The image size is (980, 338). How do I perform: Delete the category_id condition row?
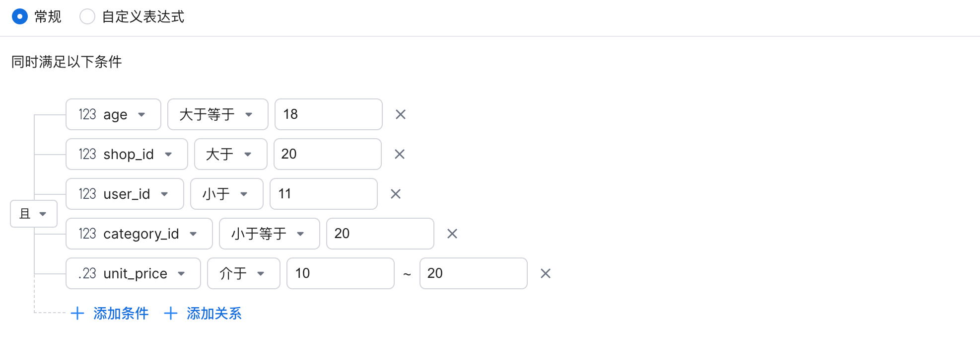click(x=452, y=234)
